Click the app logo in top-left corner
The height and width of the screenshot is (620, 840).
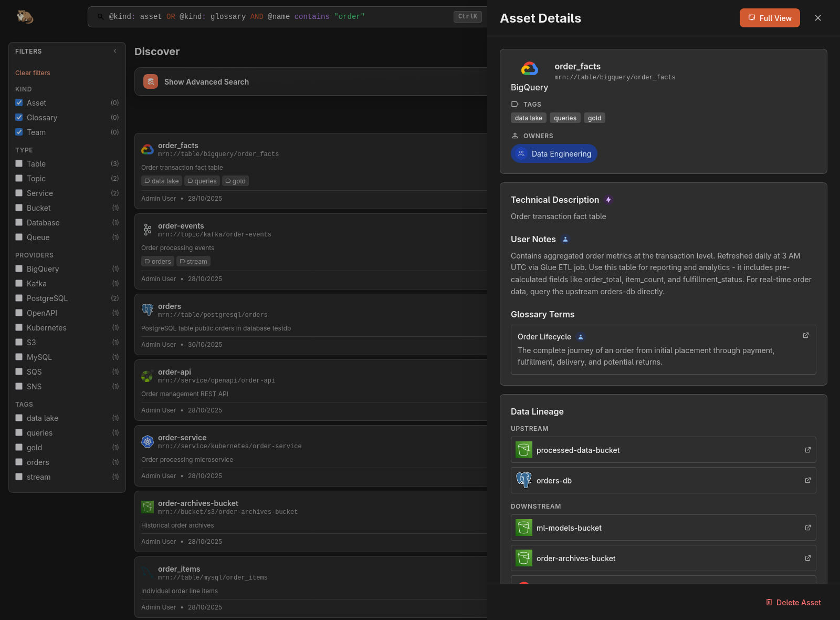coord(25,17)
